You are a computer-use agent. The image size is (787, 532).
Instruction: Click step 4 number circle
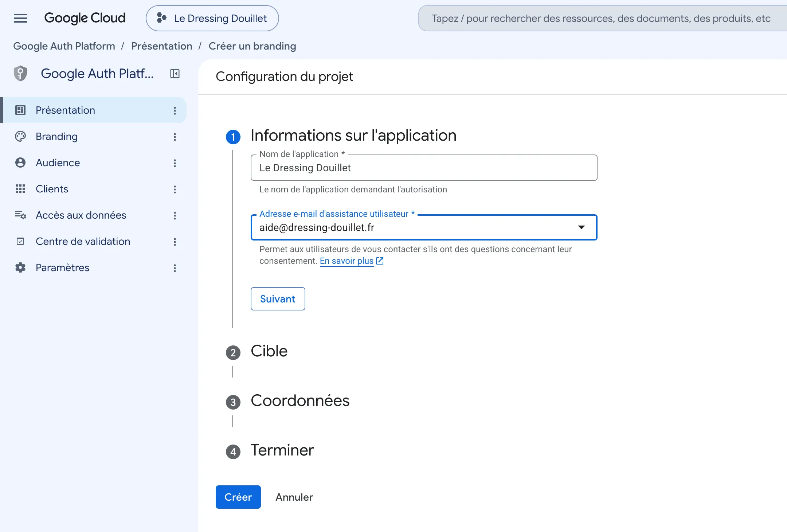click(233, 452)
